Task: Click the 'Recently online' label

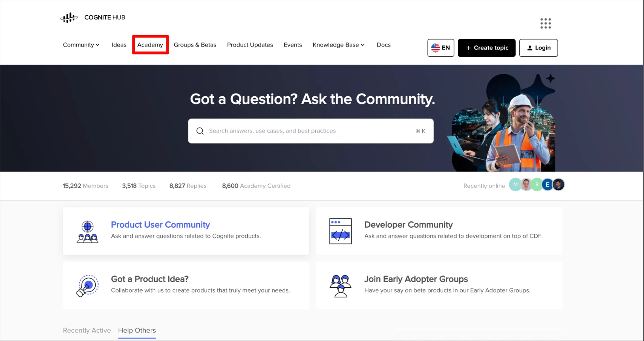Action: 484,186
